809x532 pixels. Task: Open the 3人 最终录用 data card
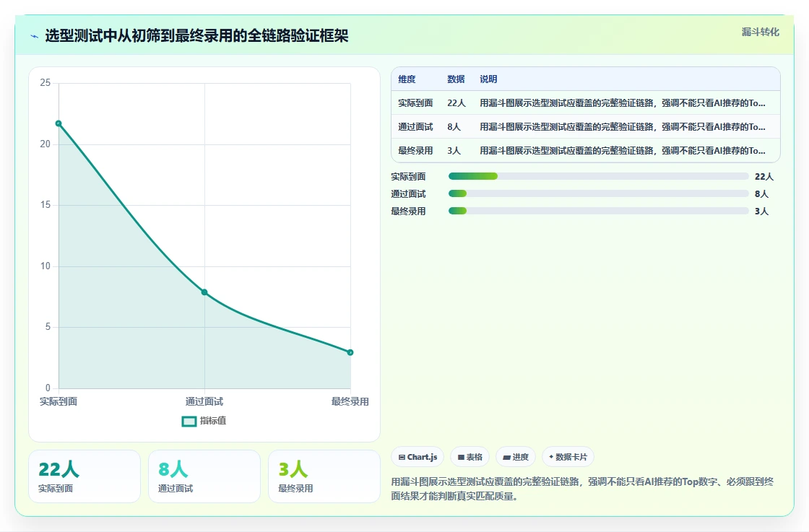tap(324, 476)
